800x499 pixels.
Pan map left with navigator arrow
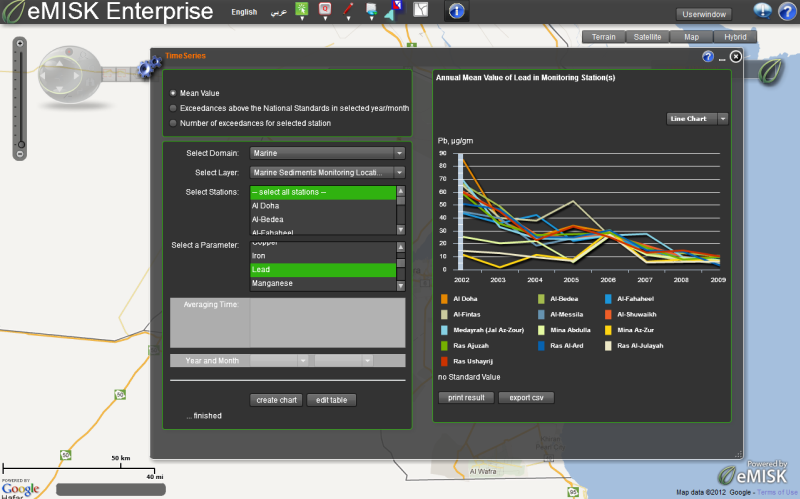(43, 76)
